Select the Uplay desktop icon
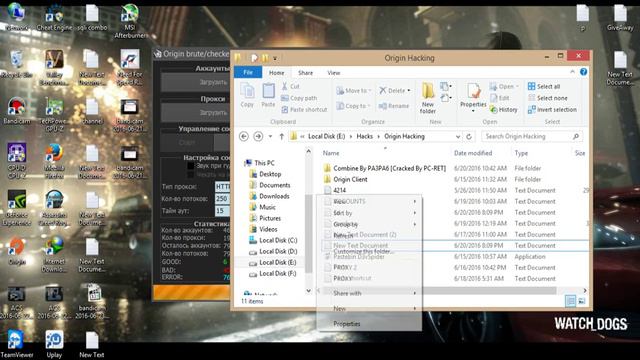This screenshot has height=360, width=640. pyautogui.click(x=54, y=344)
